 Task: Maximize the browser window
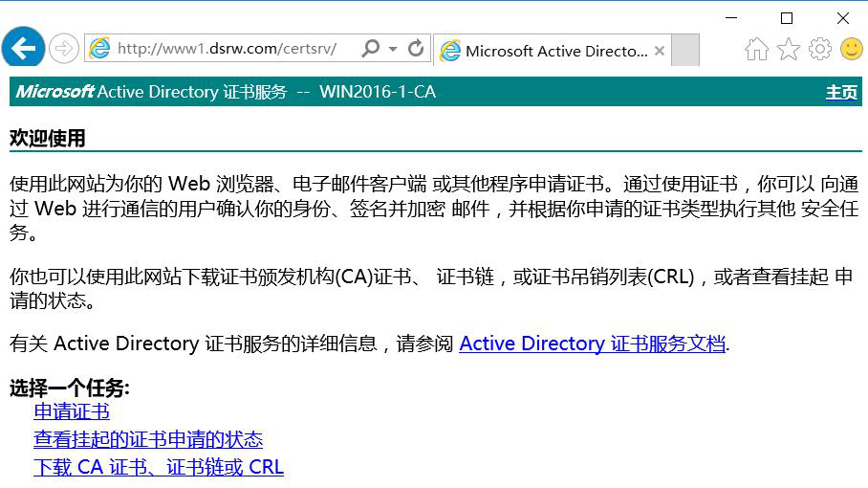coord(786,18)
